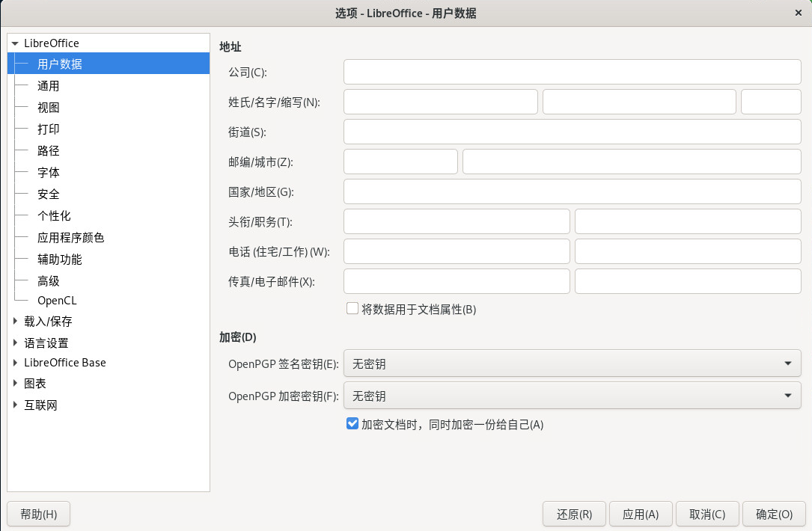This screenshot has height=531, width=812.
Task: Click the 职务 position field
Action: (688, 221)
